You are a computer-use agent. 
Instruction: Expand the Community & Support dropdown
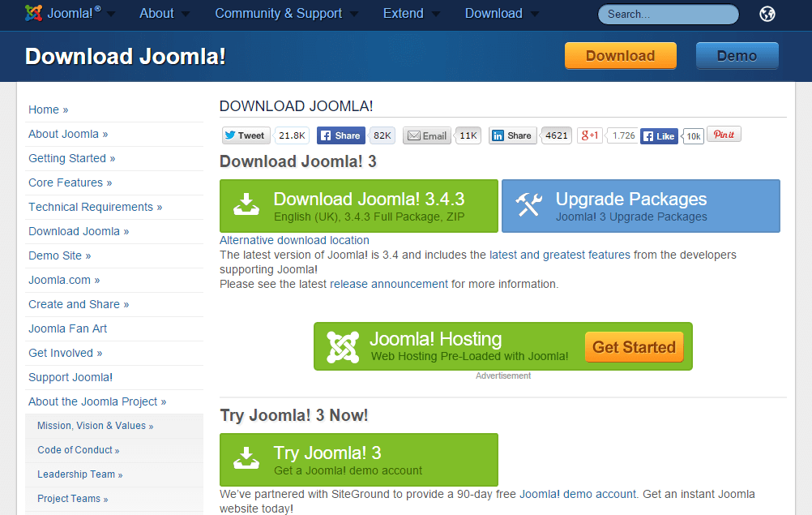coord(280,13)
